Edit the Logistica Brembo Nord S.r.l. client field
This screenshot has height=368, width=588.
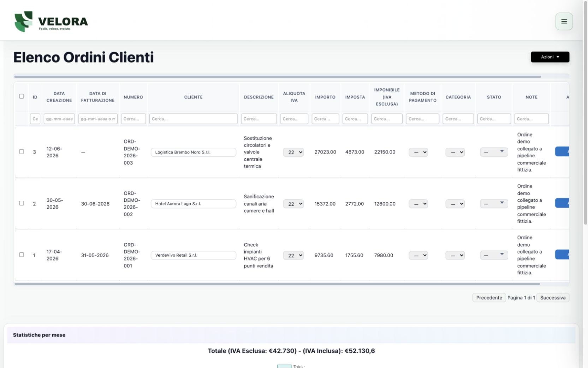pos(194,152)
